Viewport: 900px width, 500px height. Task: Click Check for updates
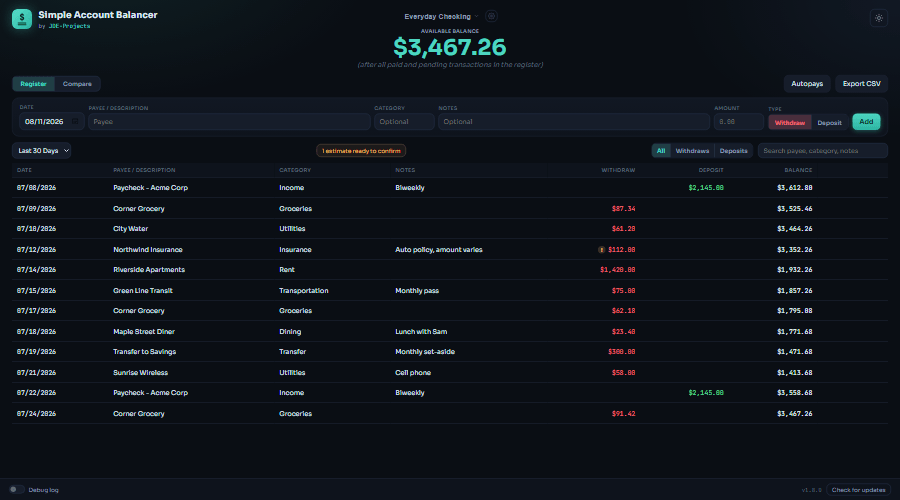tap(858, 490)
